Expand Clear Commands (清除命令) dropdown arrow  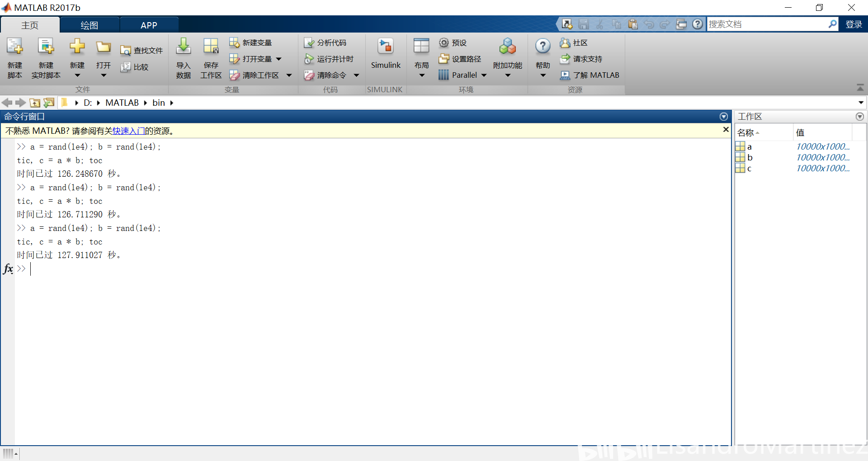click(x=356, y=75)
